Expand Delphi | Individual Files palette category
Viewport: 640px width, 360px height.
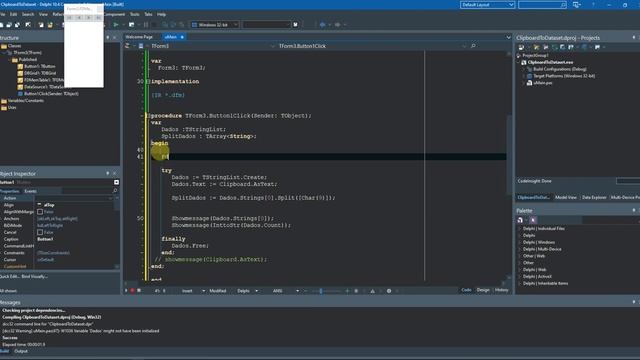point(520,229)
